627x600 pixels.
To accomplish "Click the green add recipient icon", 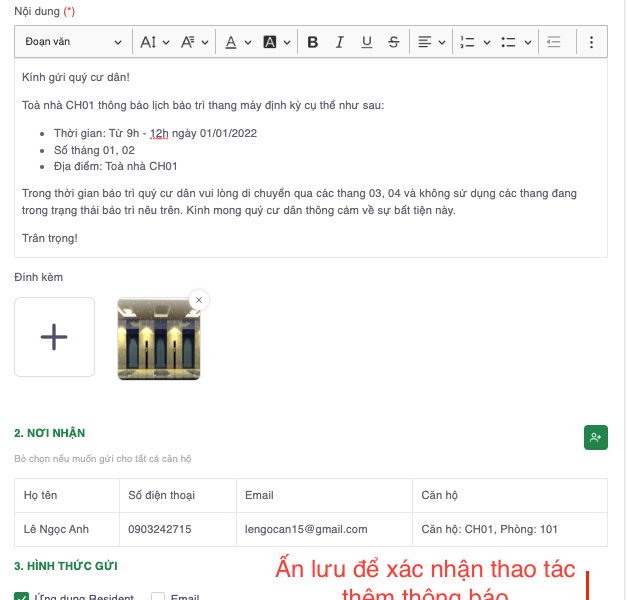I will (x=596, y=437).
